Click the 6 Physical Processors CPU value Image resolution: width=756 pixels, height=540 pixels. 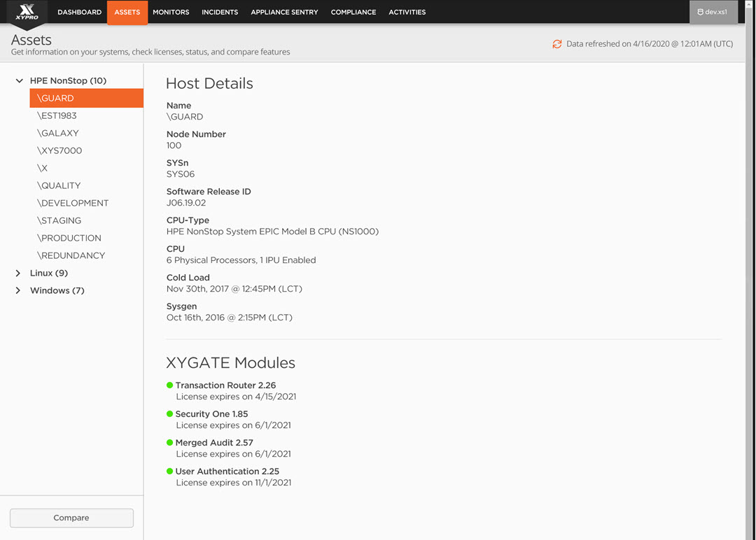241,260
